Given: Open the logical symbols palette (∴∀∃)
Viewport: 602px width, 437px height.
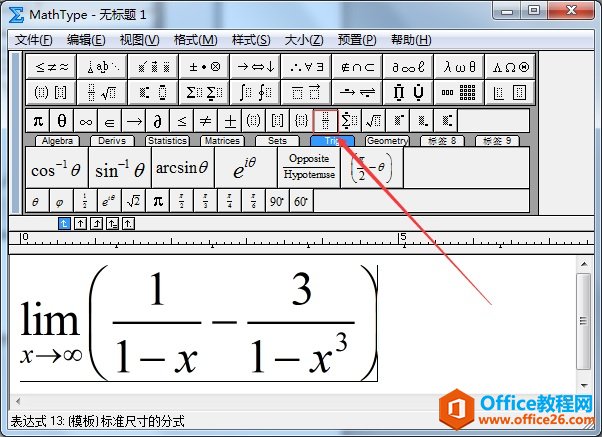Looking at the screenshot, I should coord(306,67).
